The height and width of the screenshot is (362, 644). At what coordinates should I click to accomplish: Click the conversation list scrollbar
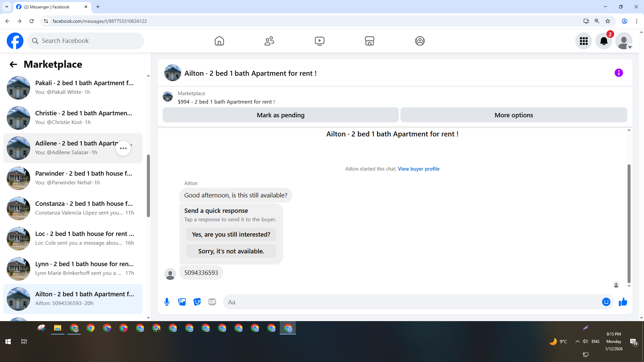[148, 186]
